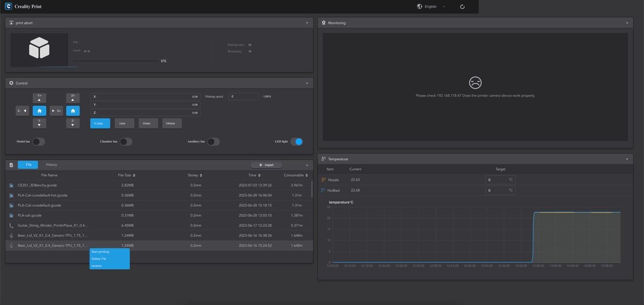Click the file list document icon
This screenshot has width=644, height=305.
coord(11,165)
